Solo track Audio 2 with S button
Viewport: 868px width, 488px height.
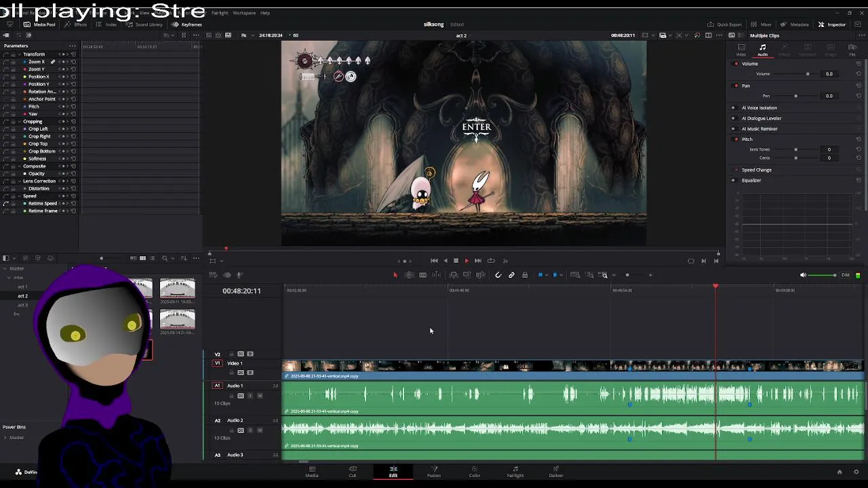[x=250, y=430]
